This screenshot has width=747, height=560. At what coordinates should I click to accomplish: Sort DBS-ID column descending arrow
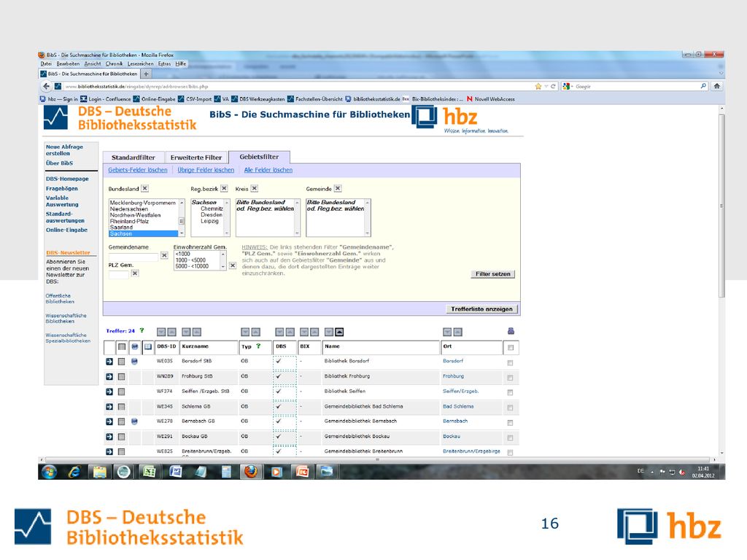[x=161, y=332]
